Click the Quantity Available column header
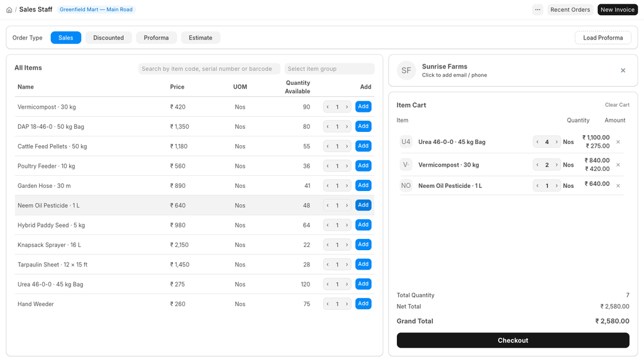This screenshot has width=644, height=362. (x=297, y=87)
